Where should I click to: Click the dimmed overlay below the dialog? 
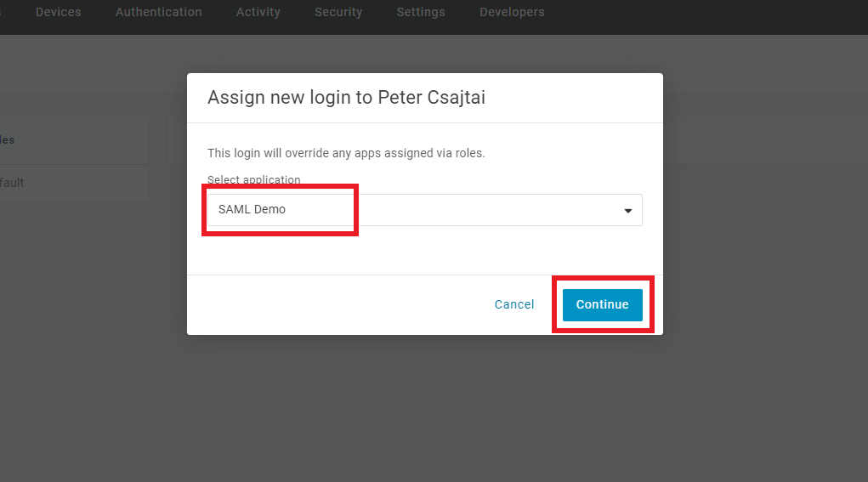pos(425,408)
